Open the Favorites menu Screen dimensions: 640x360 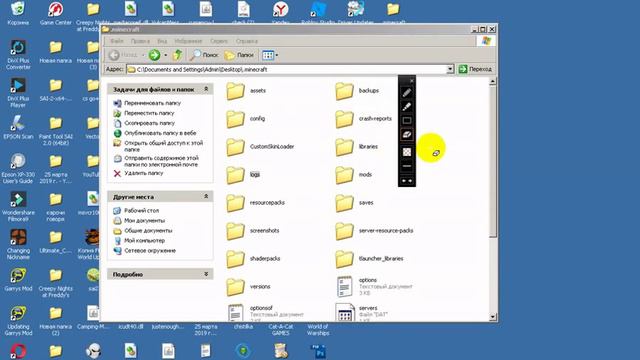[x=188, y=41]
